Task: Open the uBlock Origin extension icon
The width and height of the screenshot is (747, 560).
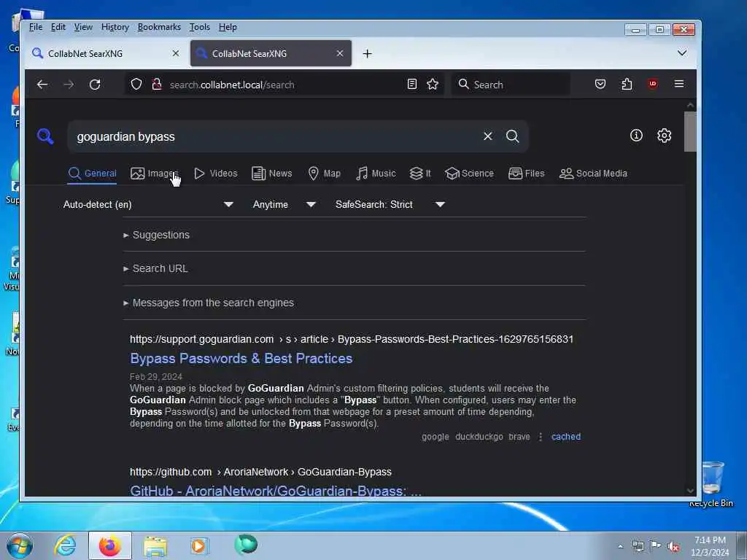Action: [x=653, y=84]
